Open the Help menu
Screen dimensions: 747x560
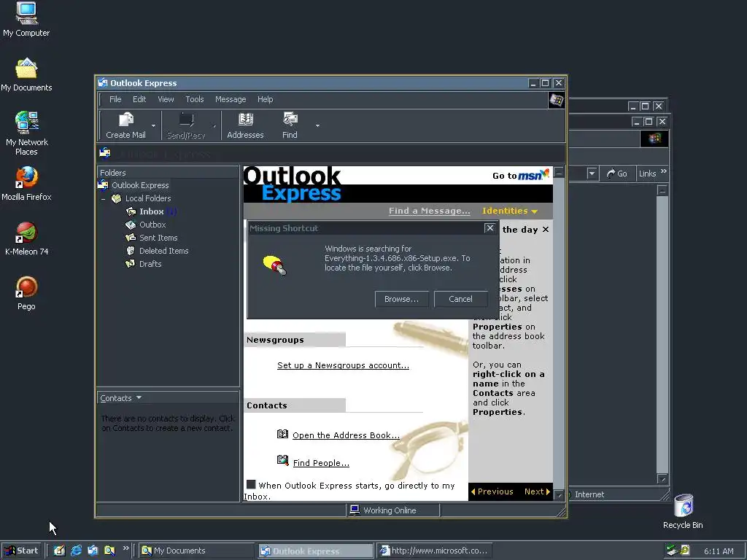266,99
